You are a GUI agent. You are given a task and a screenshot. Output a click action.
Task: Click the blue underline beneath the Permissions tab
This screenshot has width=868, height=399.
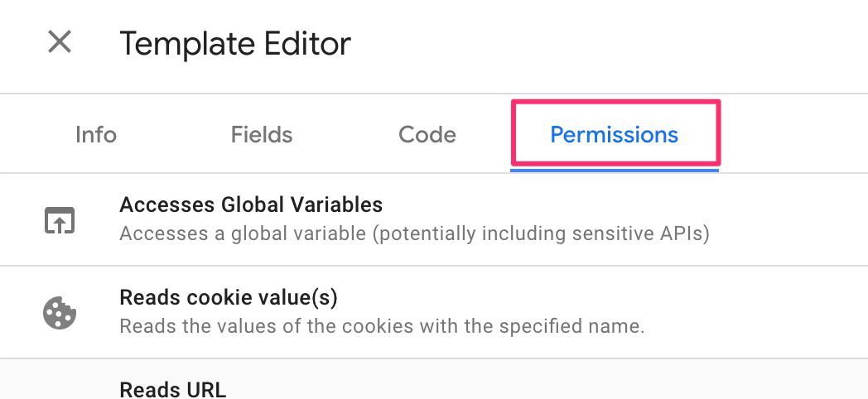[x=615, y=170]
